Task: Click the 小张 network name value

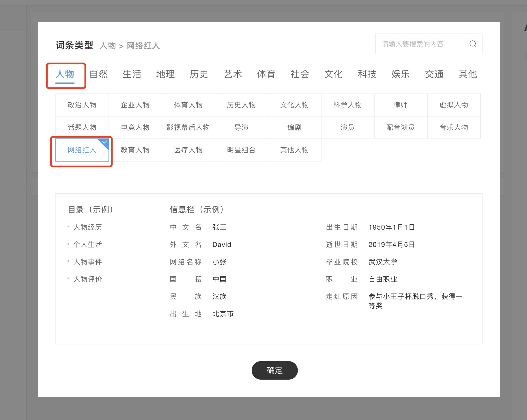Action: coord(219,262)
